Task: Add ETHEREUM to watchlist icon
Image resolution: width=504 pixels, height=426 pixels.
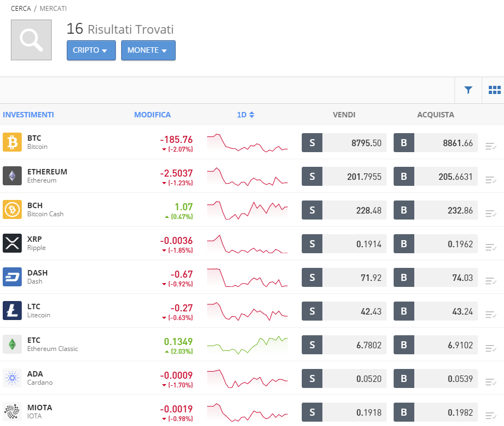Action: pyautogui.click(x=491, y=180)
